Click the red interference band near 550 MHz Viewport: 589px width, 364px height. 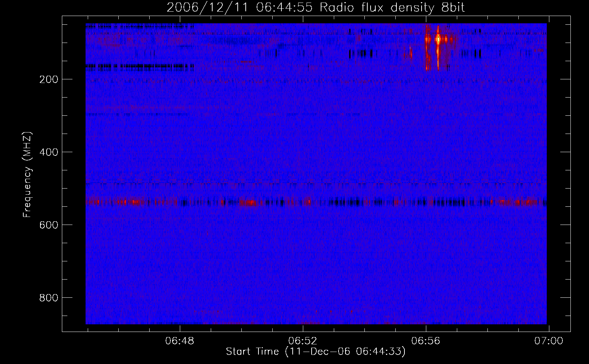[x=316, y=202]
